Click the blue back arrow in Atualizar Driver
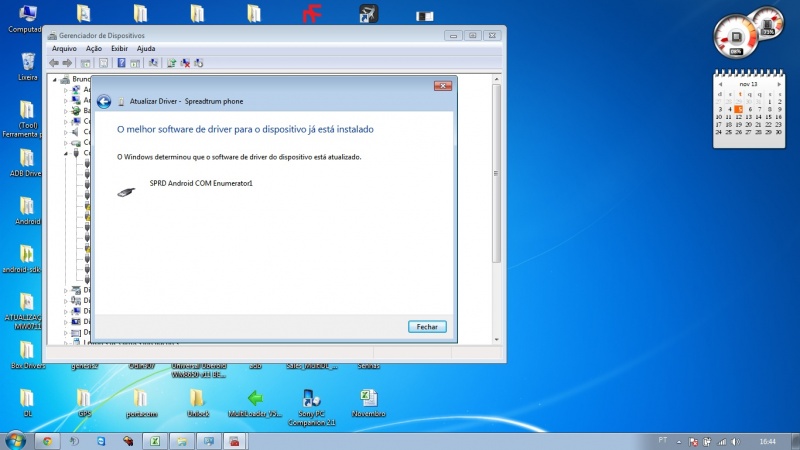 click(x=104, y=102)
